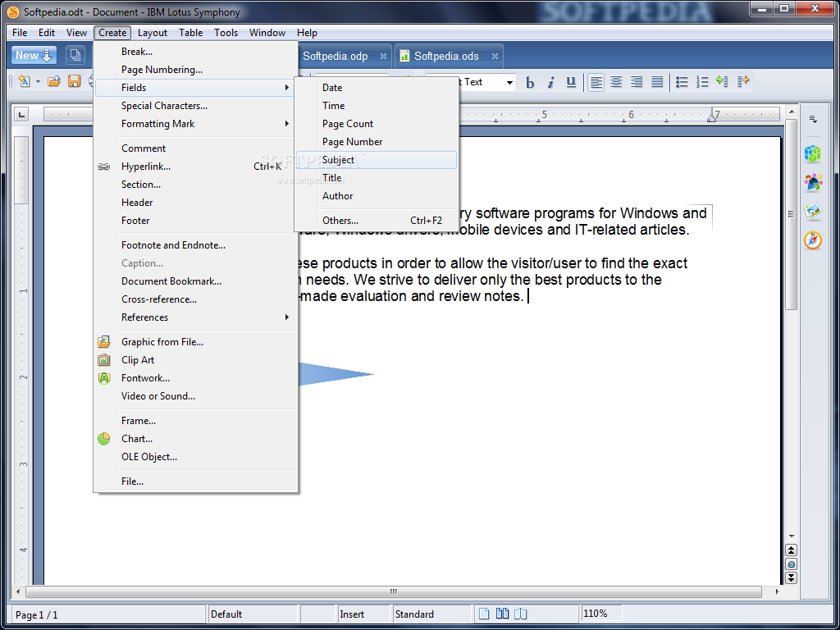Viewport: 840px width, 630px height.
Task: Click the new-from-template toolbar icon
Action: (x=24, y=81)
